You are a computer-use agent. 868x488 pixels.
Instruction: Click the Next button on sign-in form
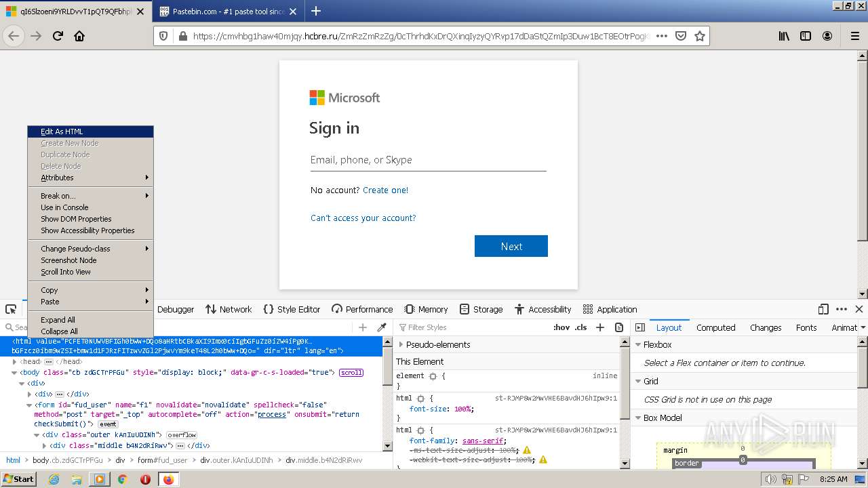[511, 246]
